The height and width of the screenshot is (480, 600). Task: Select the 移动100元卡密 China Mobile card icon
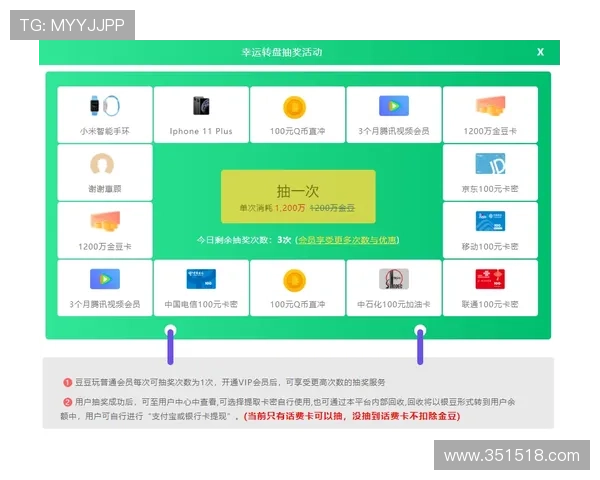coord(490,221)
